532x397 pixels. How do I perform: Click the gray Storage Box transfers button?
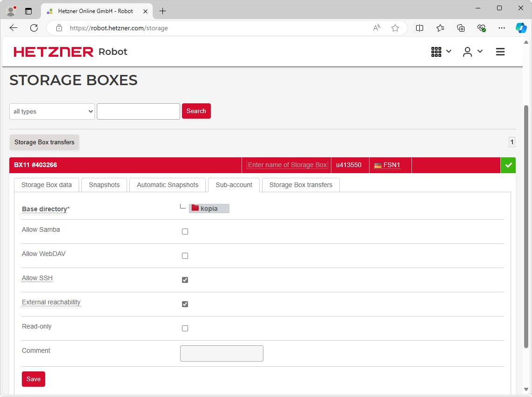(44, 142)
